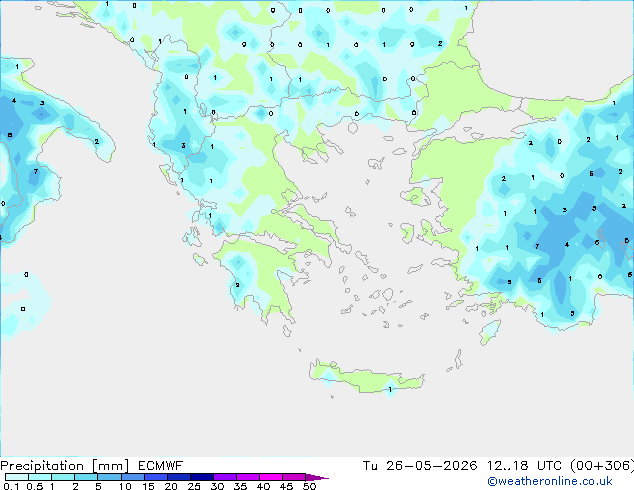Select the "40" legend label
Screen dimensions: 634x490
[264, 486]
